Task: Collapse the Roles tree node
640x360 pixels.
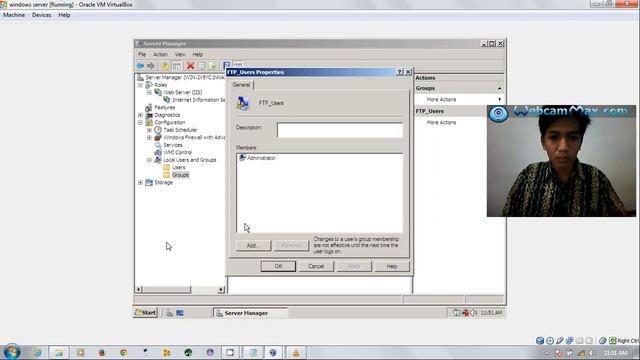Action: point(140,85)
